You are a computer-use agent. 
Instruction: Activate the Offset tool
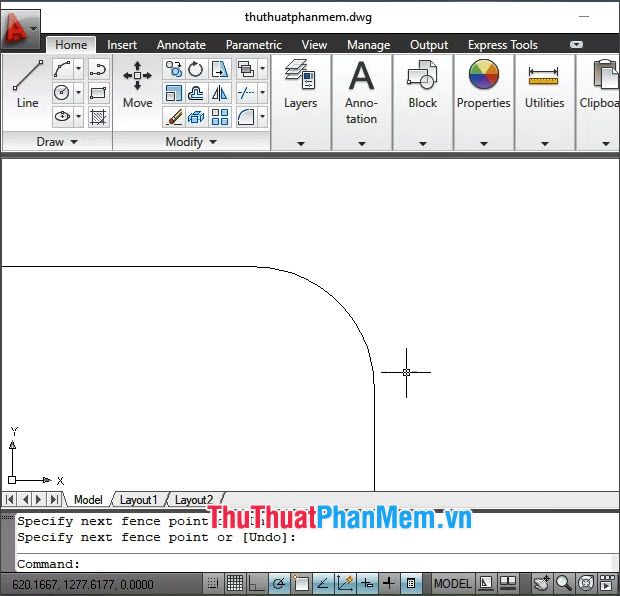click(196, 93)
